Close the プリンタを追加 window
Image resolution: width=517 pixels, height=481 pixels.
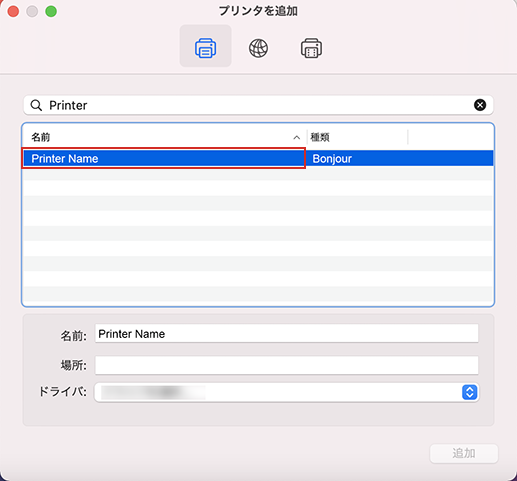tap(13, 11)
